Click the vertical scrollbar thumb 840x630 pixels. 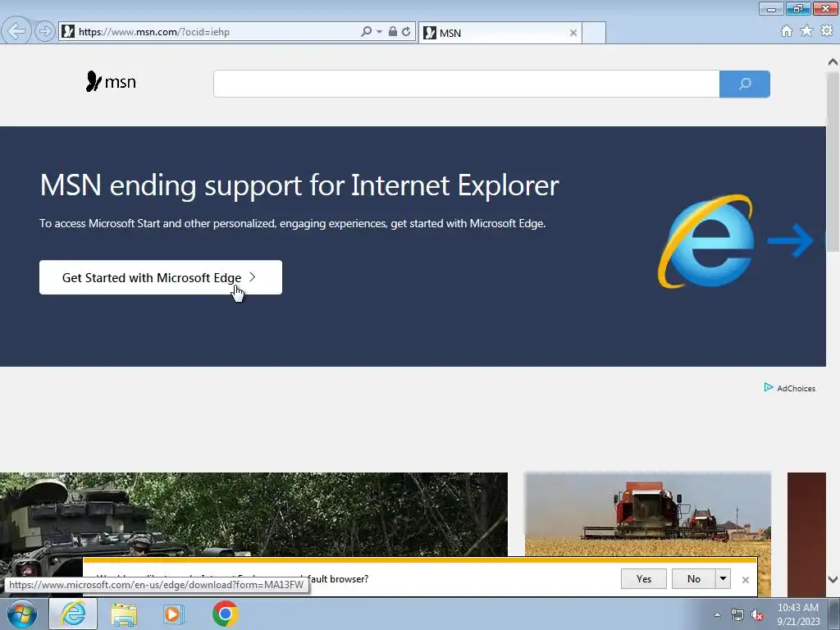(x=833, y=161)
